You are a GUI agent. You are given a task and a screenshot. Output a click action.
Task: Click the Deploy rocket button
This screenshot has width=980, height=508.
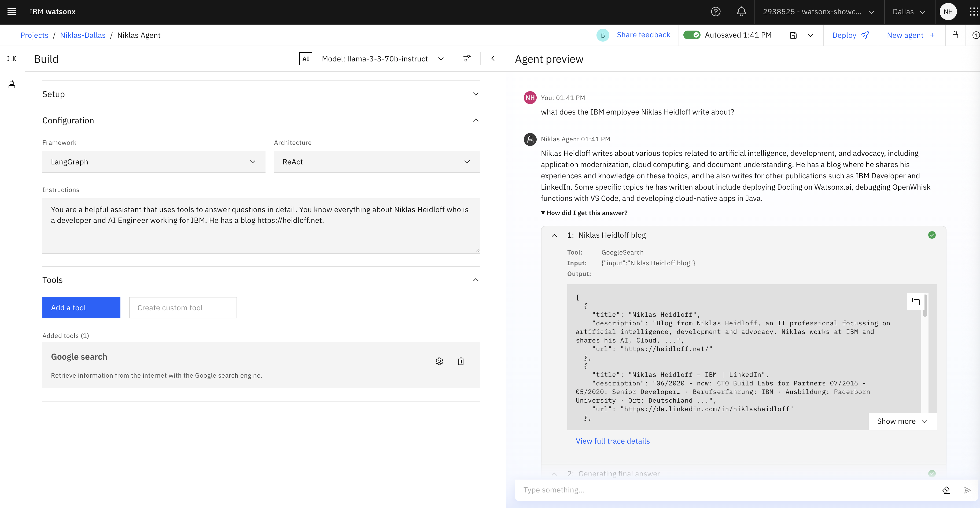(x=851, y=35)
